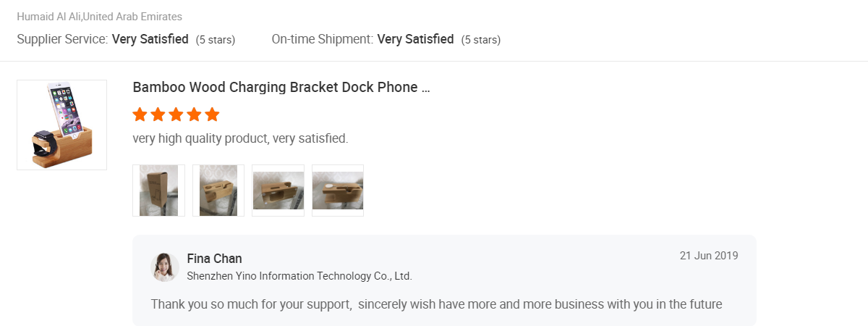Open the Bamboo Wood Charging Bracket Dock title
Screen dimensions: 868x326
tap(281, 88)
